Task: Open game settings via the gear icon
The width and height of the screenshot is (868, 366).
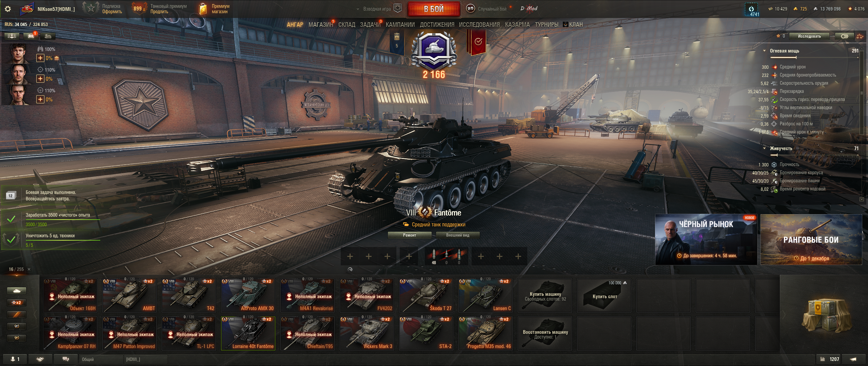Action: tap(8, 9)
